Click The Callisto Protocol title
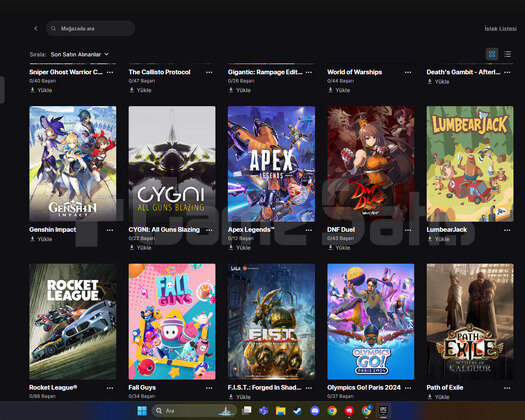Viewport: 525px width, 420px height. tap(159, 72)
